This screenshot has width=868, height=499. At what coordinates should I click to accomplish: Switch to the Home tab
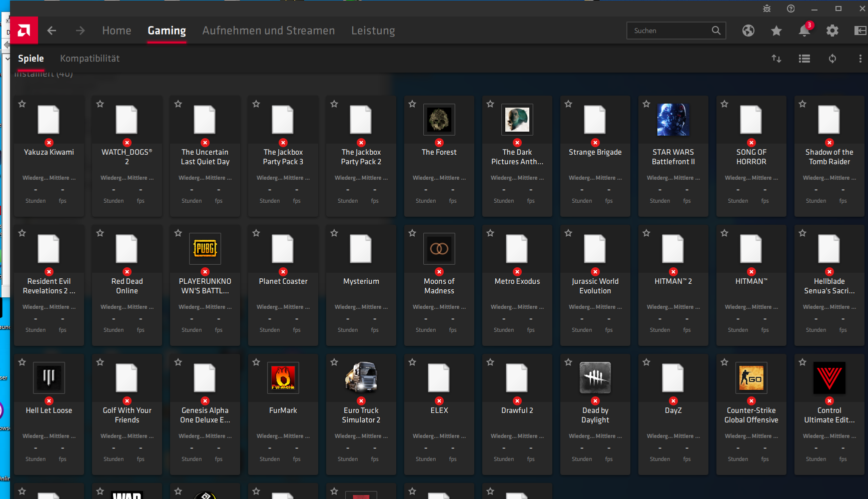click(117, 31)
